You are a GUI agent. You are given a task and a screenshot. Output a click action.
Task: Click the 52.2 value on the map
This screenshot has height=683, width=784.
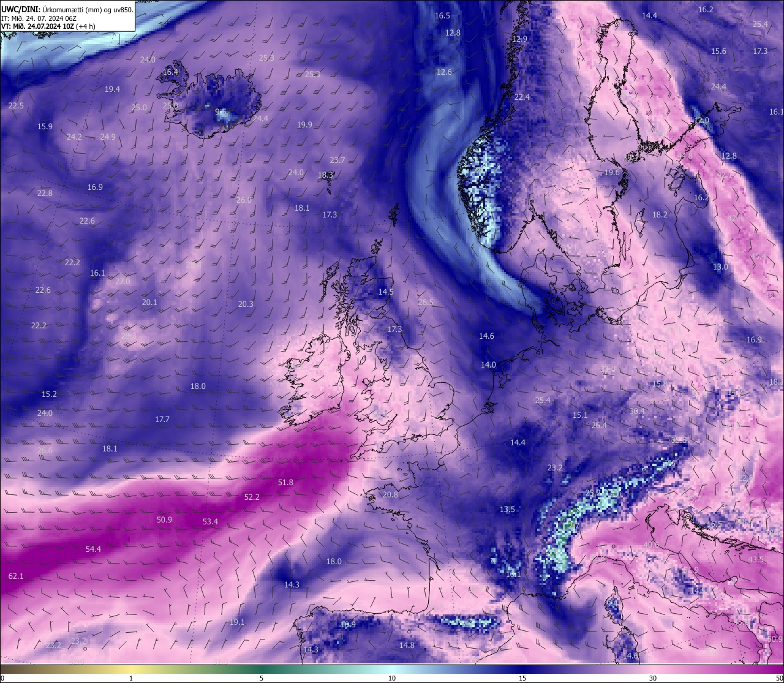point(252,497)
